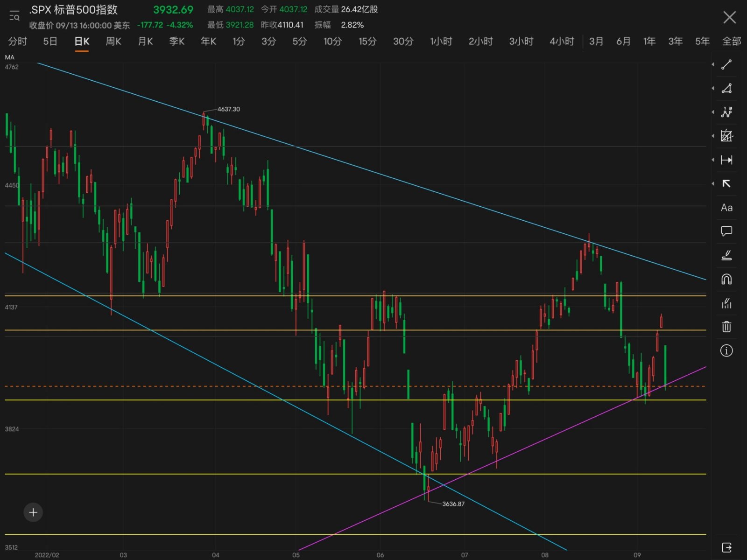Click the -177.72 -4.32% change value
The width and height of the screenshot is (747, 560).
pos(165,25)
